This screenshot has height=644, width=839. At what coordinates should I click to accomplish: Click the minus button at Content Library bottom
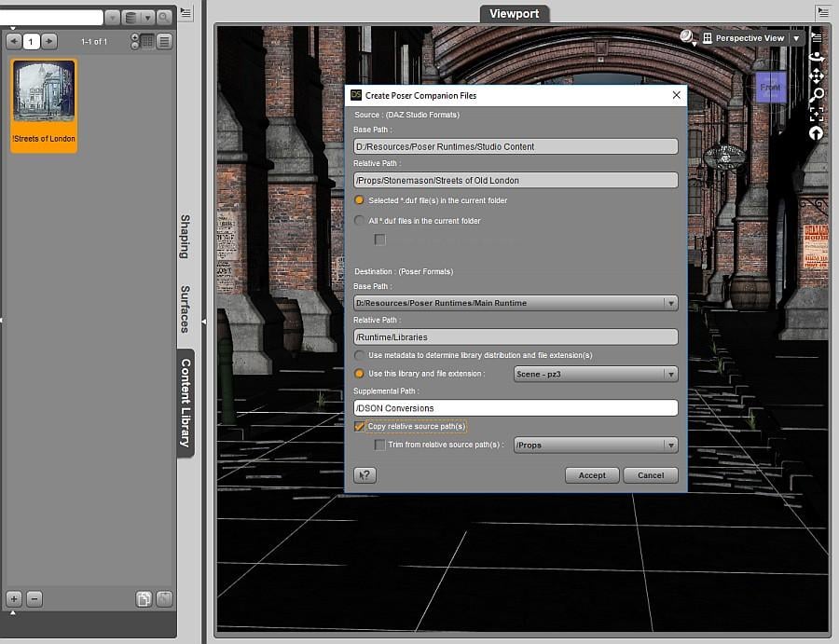(x=34, y=599)
